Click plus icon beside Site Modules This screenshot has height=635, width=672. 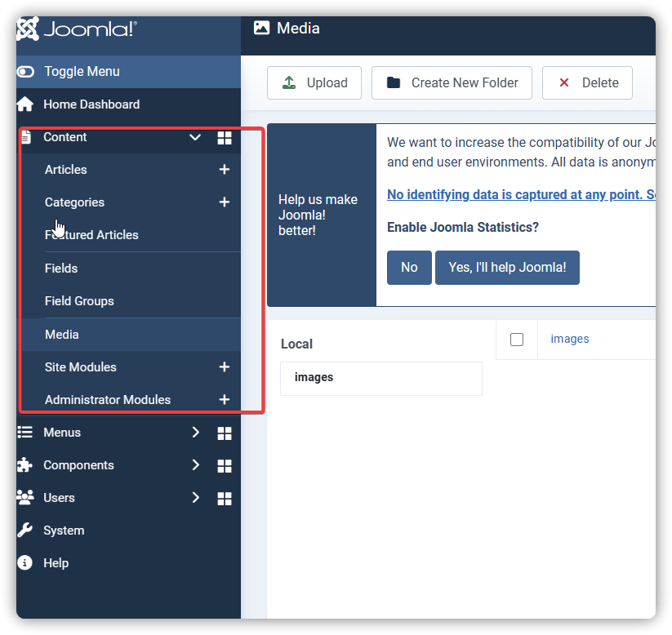point(224,367)
